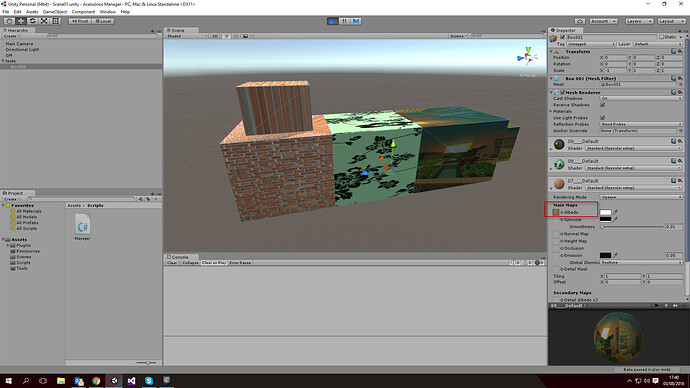Toggle the Receive Shadows checkbox

click(x=602, y=105)
